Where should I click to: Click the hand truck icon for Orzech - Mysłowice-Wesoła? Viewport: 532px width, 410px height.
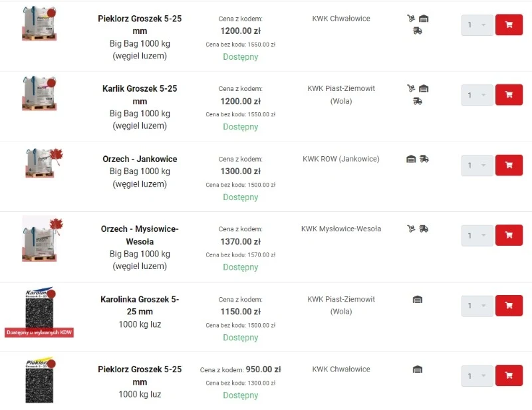(411, 229)
